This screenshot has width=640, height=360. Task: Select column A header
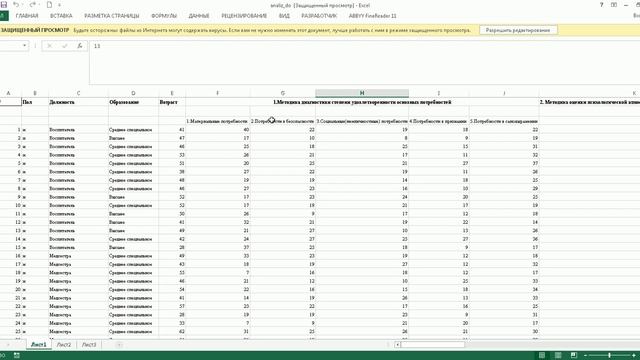[8, 93]
